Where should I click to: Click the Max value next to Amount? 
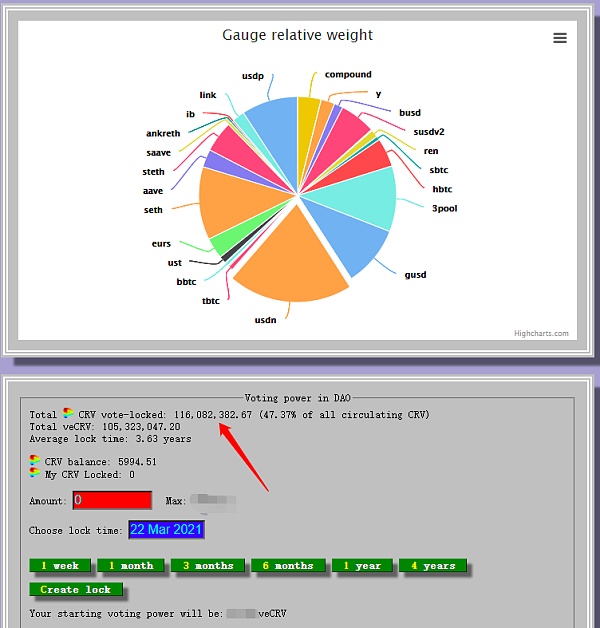pos(212,500)
